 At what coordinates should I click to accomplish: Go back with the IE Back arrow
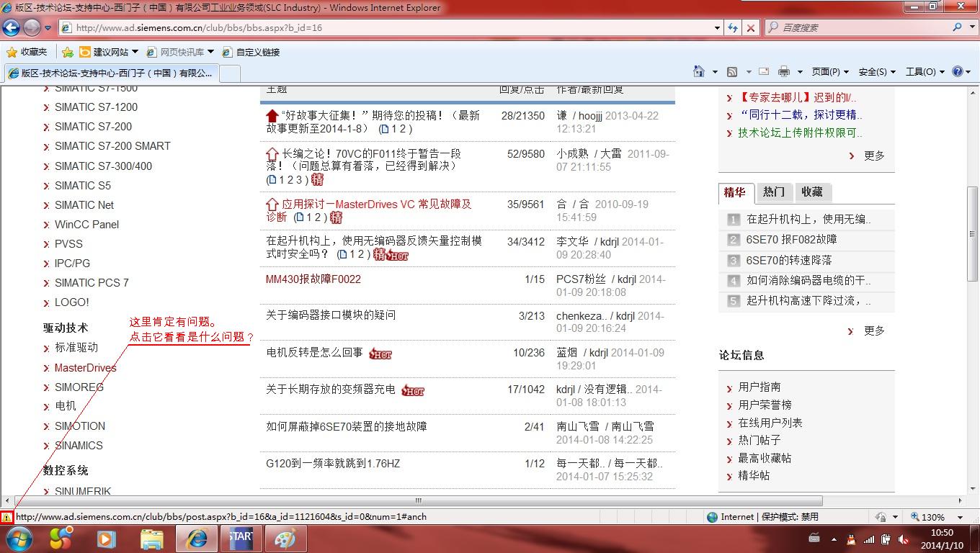pos(12,27)
